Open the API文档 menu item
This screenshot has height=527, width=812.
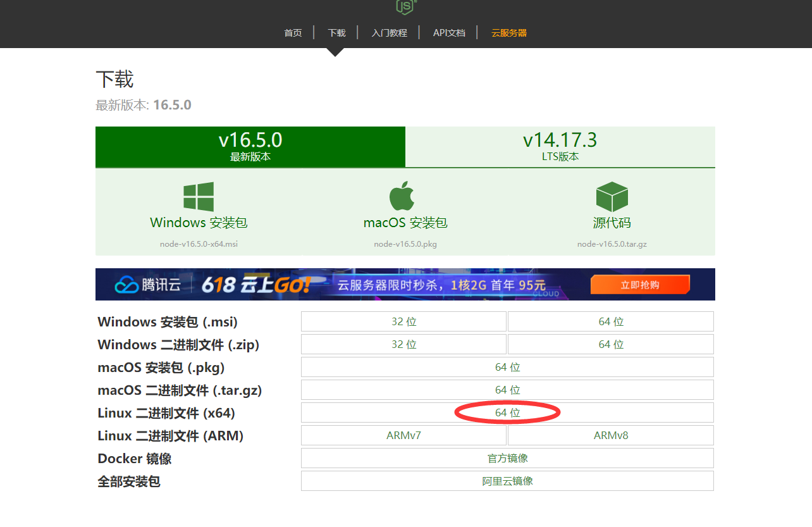pyautogui.click(x=449, y=32)
